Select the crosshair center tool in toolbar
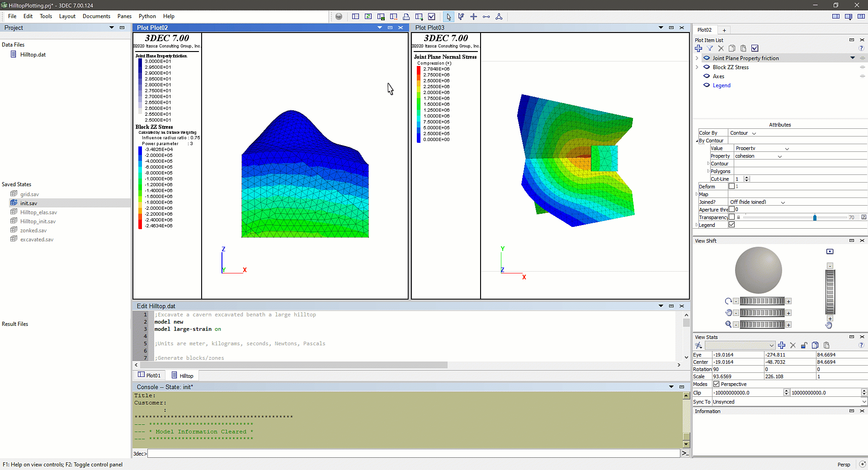This screenshot has height=470, width=868. click(x=474, y=17)
